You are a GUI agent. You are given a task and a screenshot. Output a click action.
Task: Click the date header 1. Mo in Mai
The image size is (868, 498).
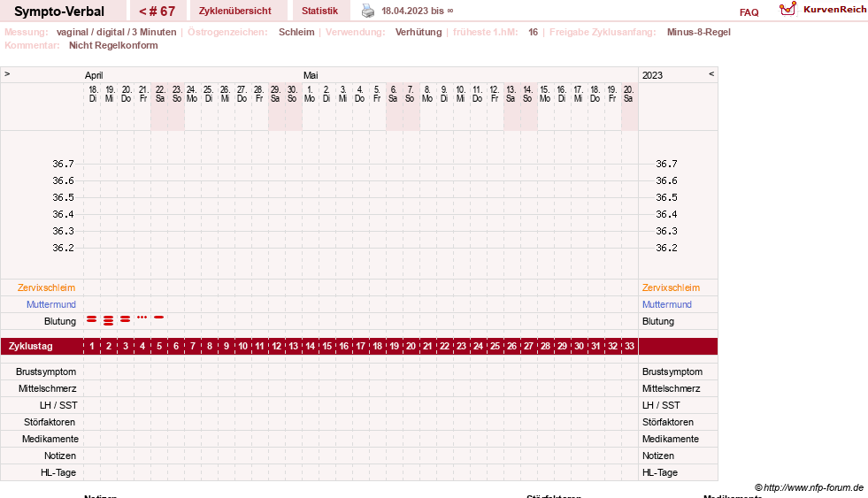coord(310,94)
